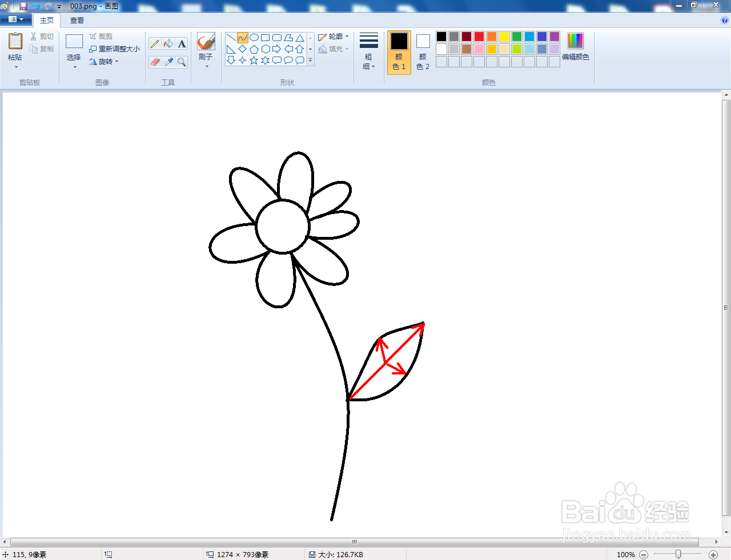Select the Eraser tool

[x=155, y=62]
